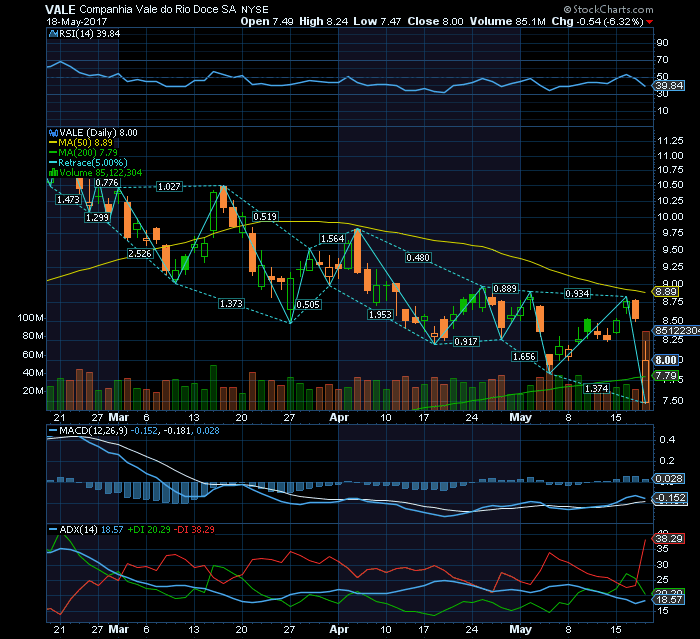Click the Open 7.49 header value
The width and height of the screenshot is (700, 639).
tap(267, 21)
